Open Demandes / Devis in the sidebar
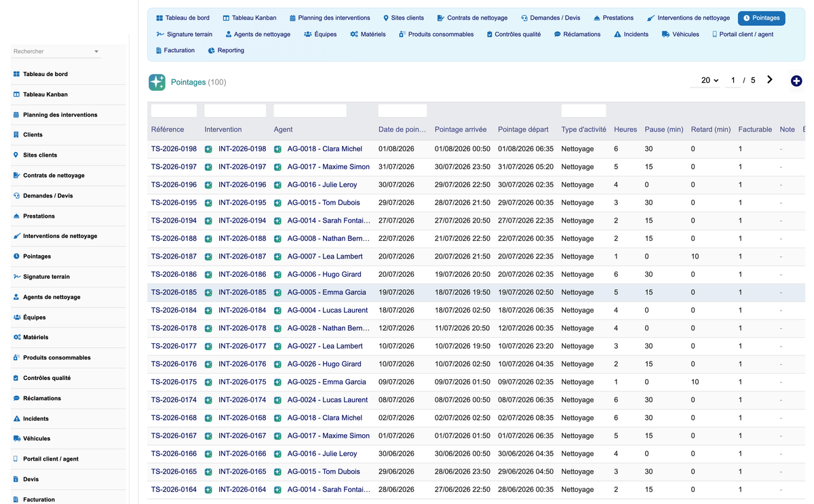This screenshot has width=814, height=504. (x=47, y=196)
